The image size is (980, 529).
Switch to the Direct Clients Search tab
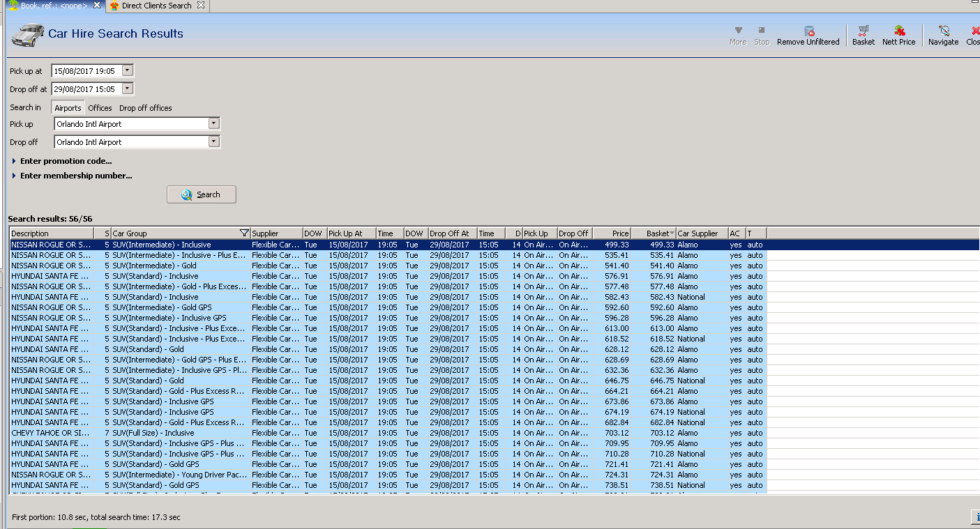[156, 6]
